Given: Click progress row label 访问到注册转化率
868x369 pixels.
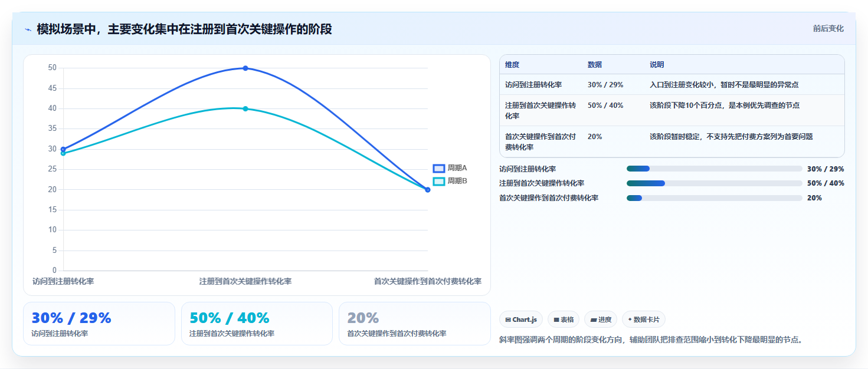Looking at the screenshot, I should (528, 169).
